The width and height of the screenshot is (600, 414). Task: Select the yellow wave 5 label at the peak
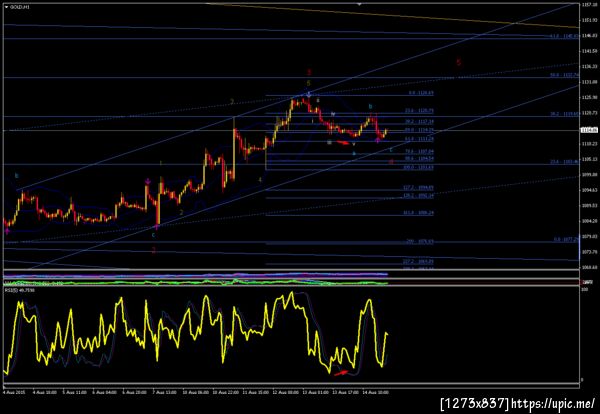coord(309,83)
